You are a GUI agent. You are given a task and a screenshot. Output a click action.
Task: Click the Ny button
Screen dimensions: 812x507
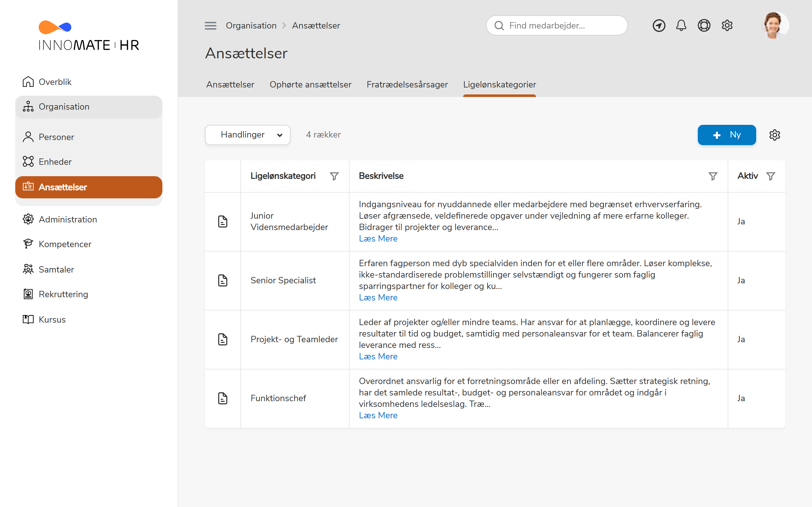(x=727, y=135)
